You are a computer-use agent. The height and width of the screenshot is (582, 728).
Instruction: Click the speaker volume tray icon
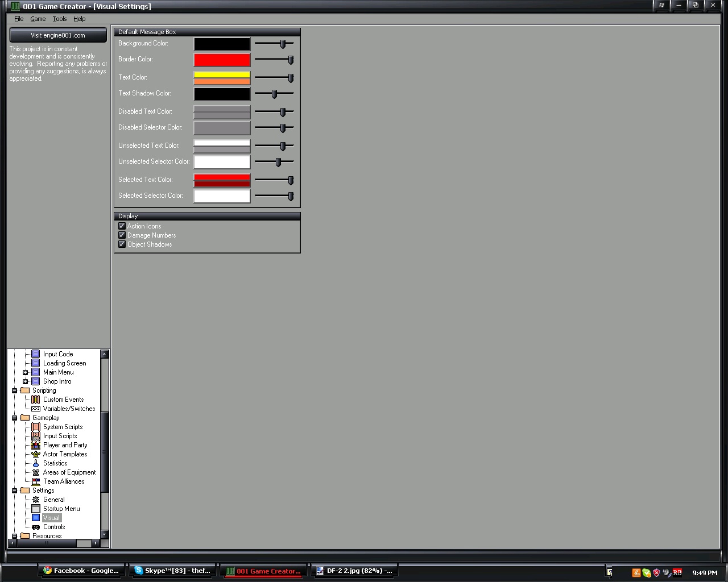667,572
